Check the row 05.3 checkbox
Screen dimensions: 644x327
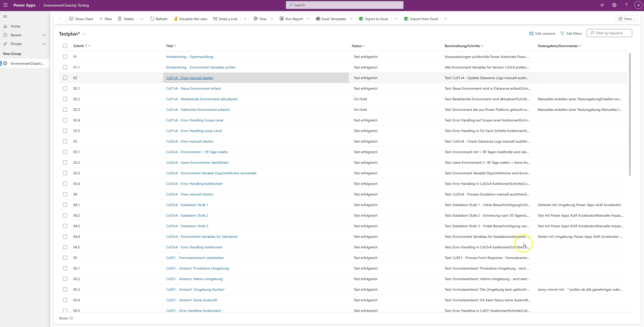point(65,289)
